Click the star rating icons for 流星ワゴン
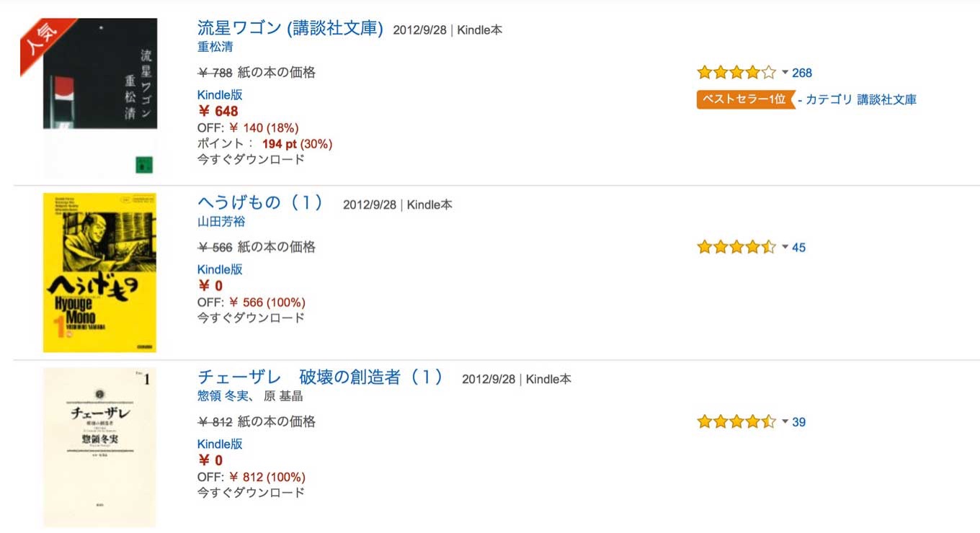This screenshot has width=980, height=533. coord(736,72)
